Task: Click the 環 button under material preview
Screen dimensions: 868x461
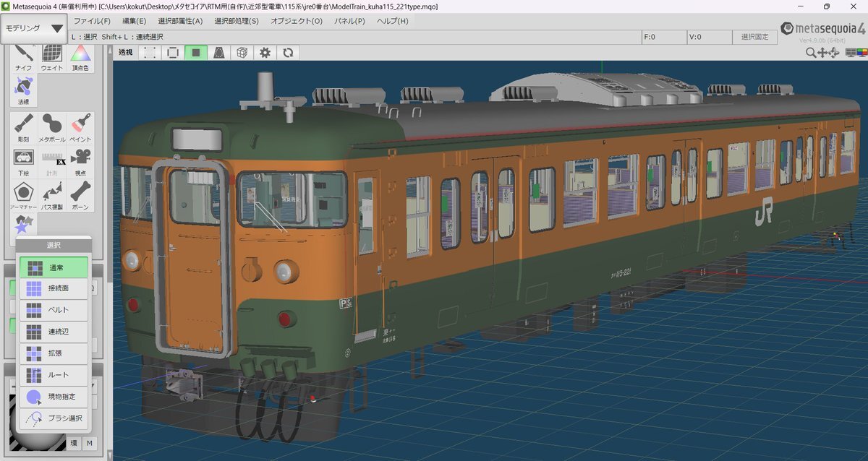Action: click(74, 443)
